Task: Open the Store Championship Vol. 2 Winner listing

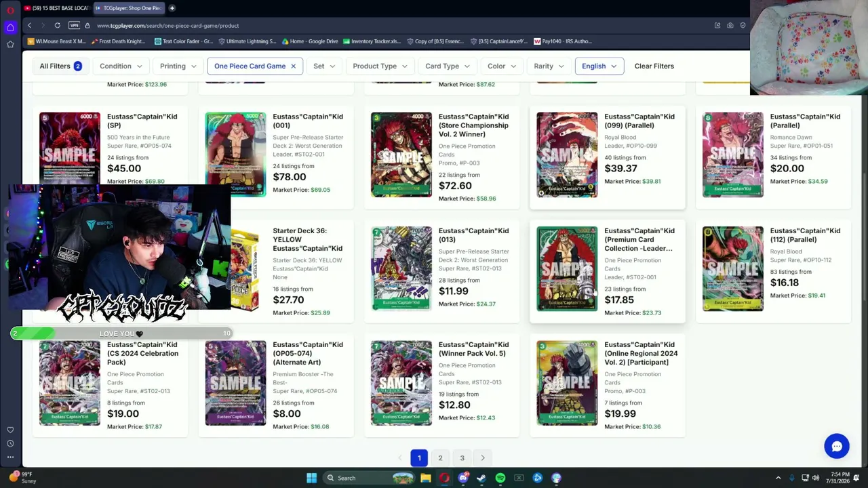Action: tap(473, 125)
